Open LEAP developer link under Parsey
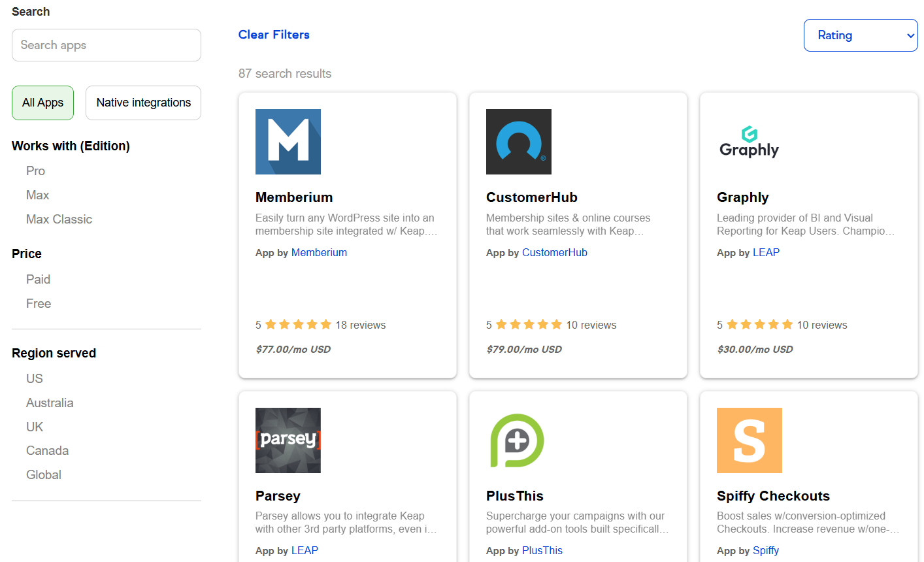Viewport: 924px width, 562px height. pyautogui.click(x=305, y=550)
